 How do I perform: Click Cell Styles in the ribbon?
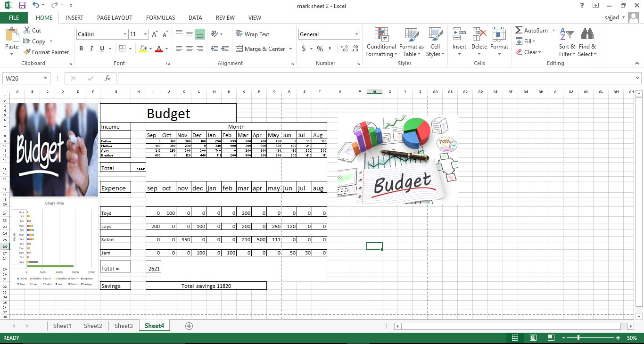(x=435, y=42)
